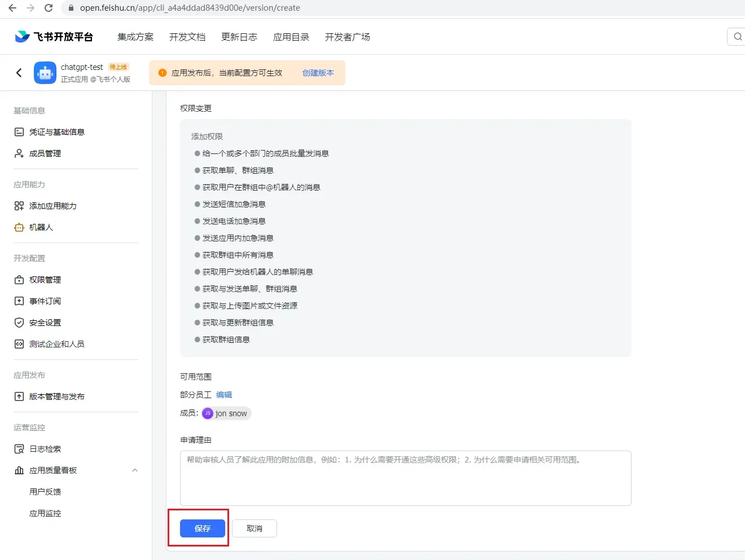Image resolution: width=745 pixels, height=560 pixels.
Task: Click permission text 获取单聊、群组消息
Action: click(x=238, y=170)
